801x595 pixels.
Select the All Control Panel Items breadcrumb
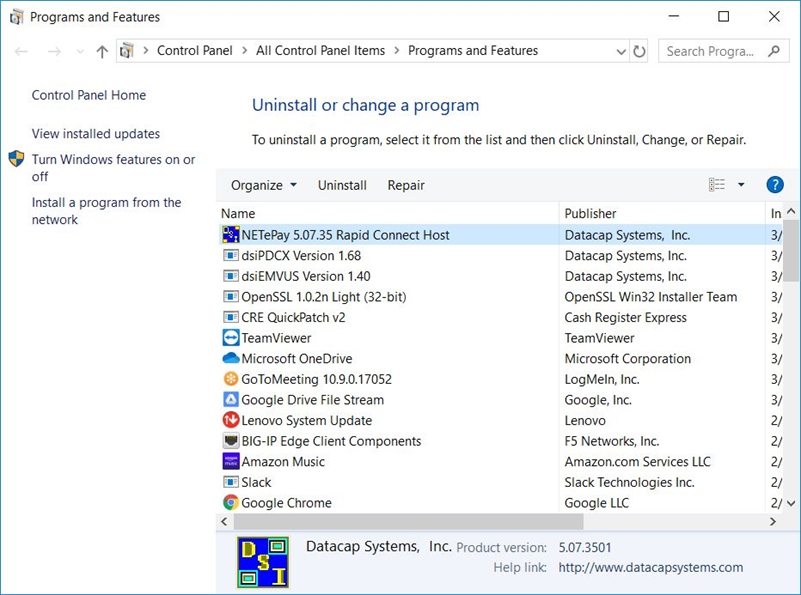click(320, 51)
